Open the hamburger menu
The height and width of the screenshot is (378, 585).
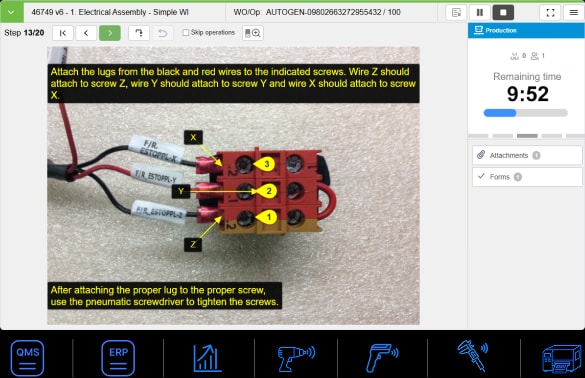tap(573, 13)
